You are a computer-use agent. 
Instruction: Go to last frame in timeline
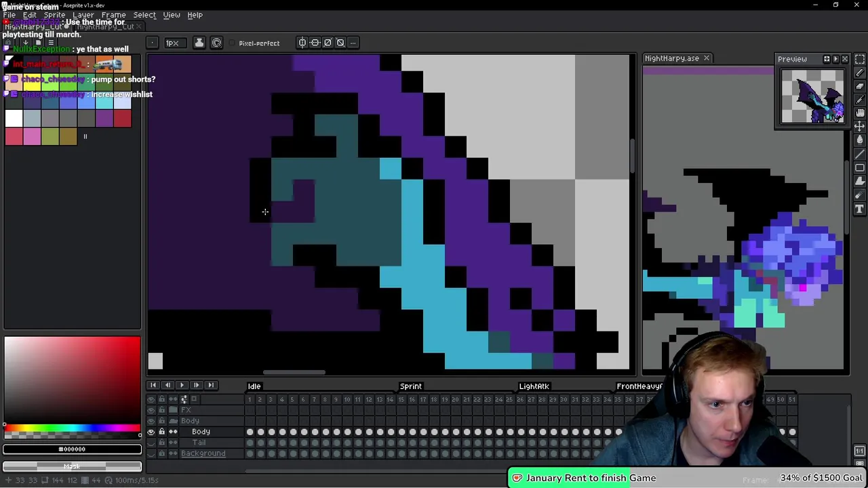[x=211, y=385]
